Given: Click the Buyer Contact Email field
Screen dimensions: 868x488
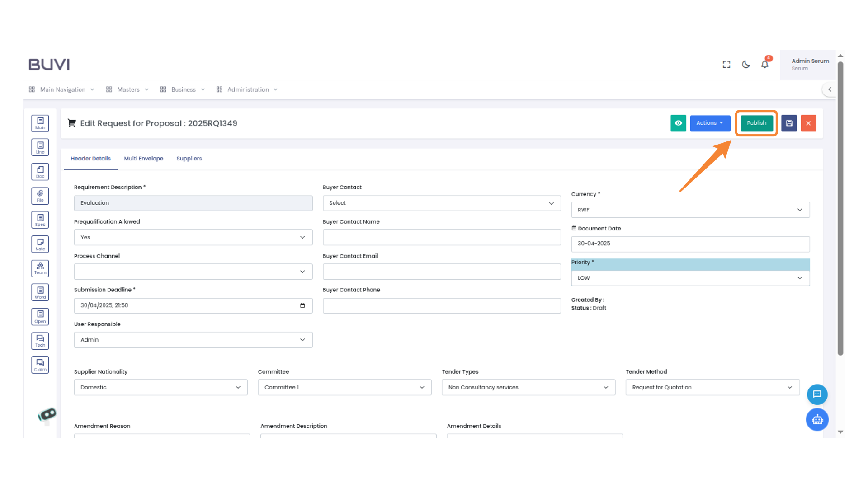Looking at the screenshot, I should [x=441, y=272].
